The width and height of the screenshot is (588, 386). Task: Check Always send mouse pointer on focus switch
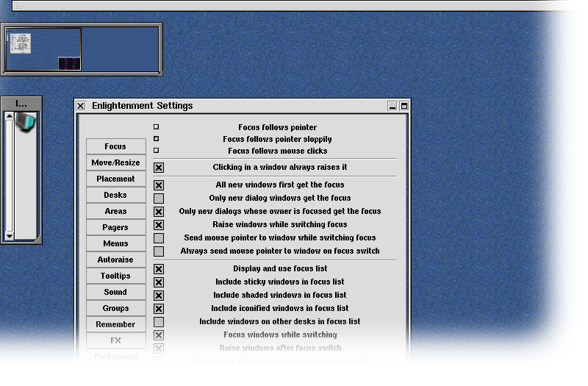point(159,251)
